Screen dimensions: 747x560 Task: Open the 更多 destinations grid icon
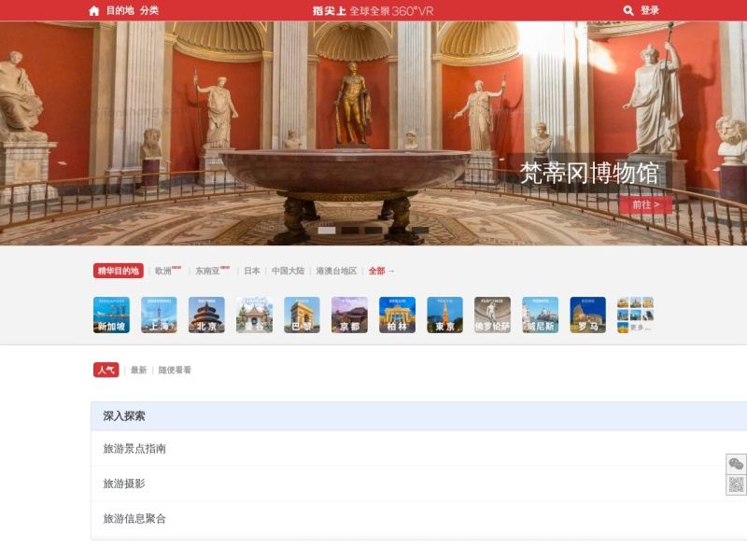pyautogui.click(x=636, y=315)
